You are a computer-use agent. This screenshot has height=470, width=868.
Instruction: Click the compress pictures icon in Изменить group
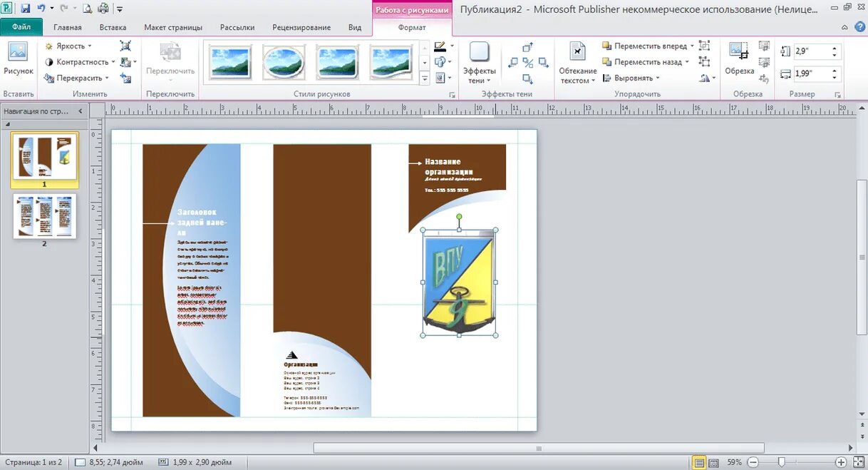[x=126, y=46]
